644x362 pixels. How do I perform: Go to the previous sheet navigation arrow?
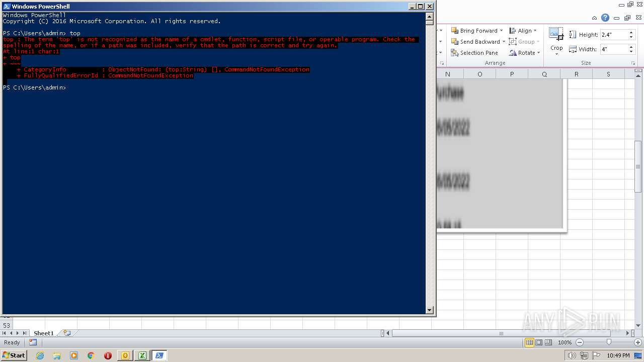pyautogui.click(x=11, y=333)
